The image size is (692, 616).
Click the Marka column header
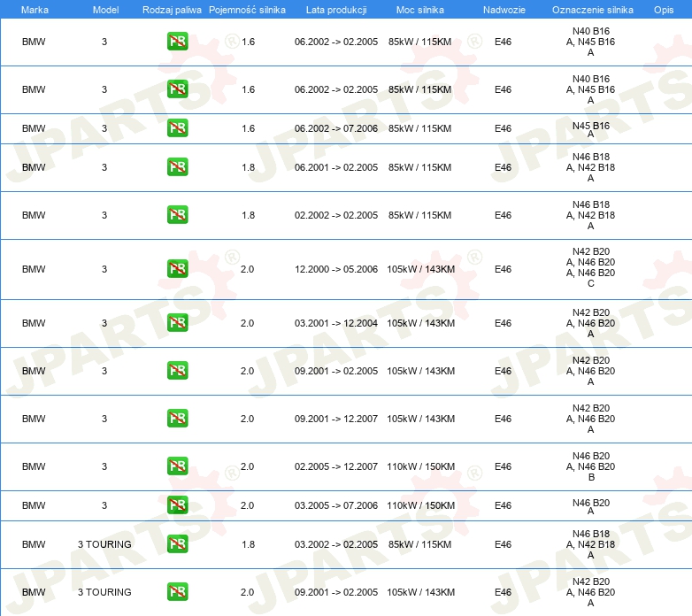click(35, 10)
